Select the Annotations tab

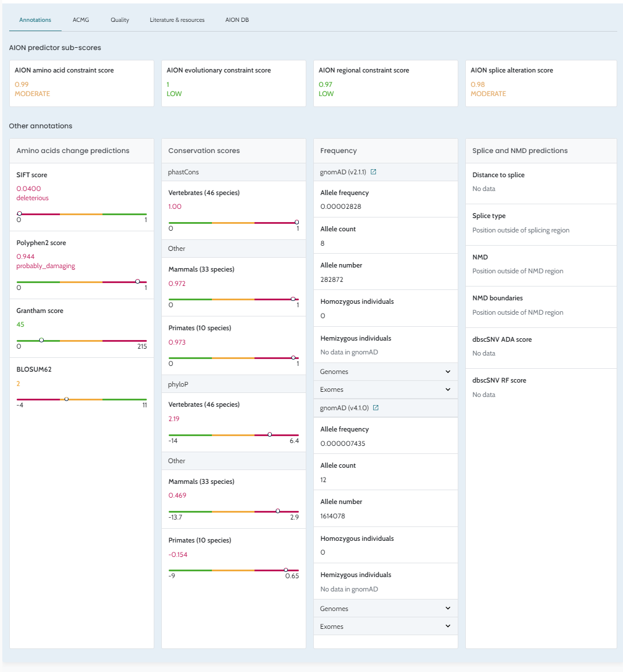(x=35, y=20)
